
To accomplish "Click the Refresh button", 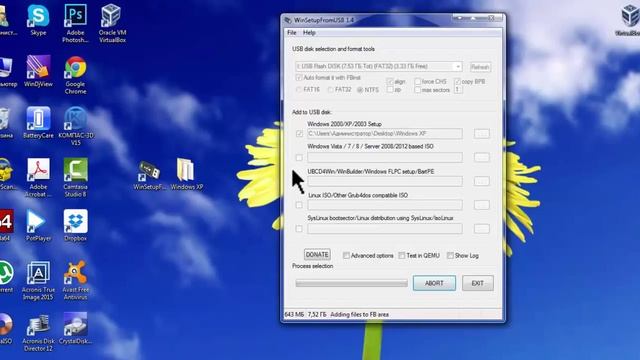I will click(x=480, y=67).
